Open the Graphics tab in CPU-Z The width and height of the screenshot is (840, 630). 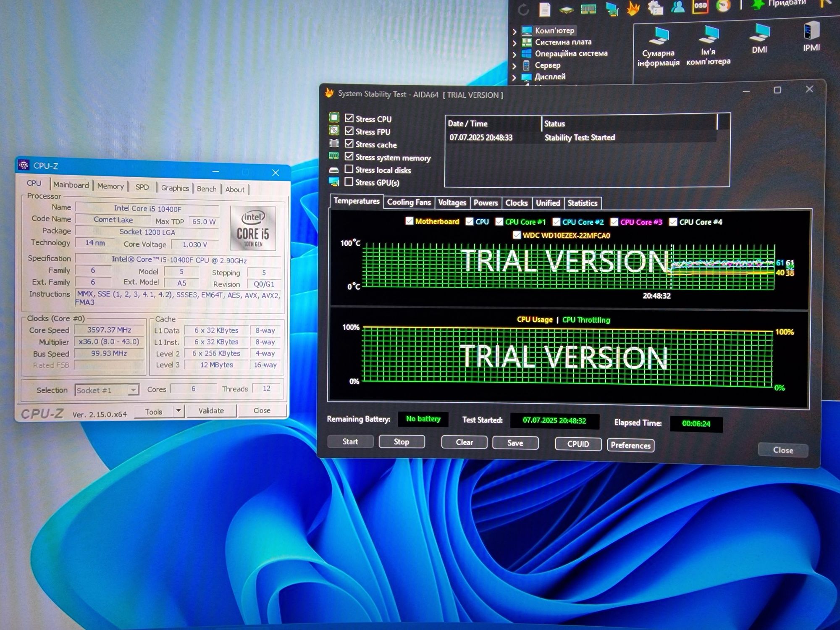pos(175,188)
